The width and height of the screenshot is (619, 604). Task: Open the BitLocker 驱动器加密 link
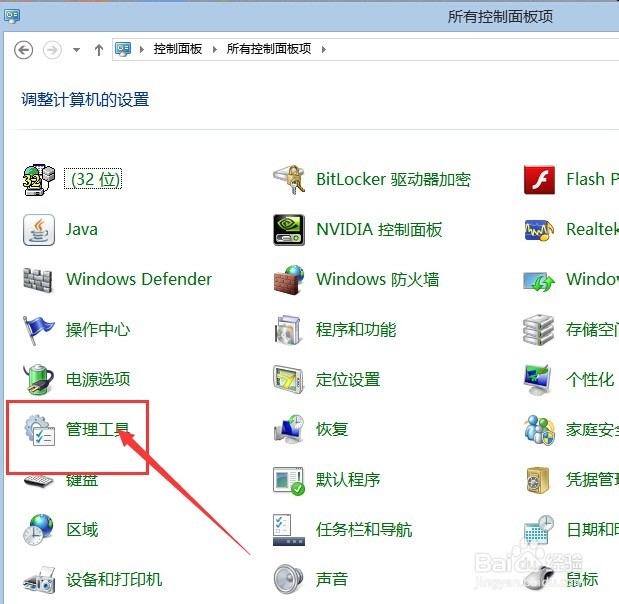coord(394,179)
